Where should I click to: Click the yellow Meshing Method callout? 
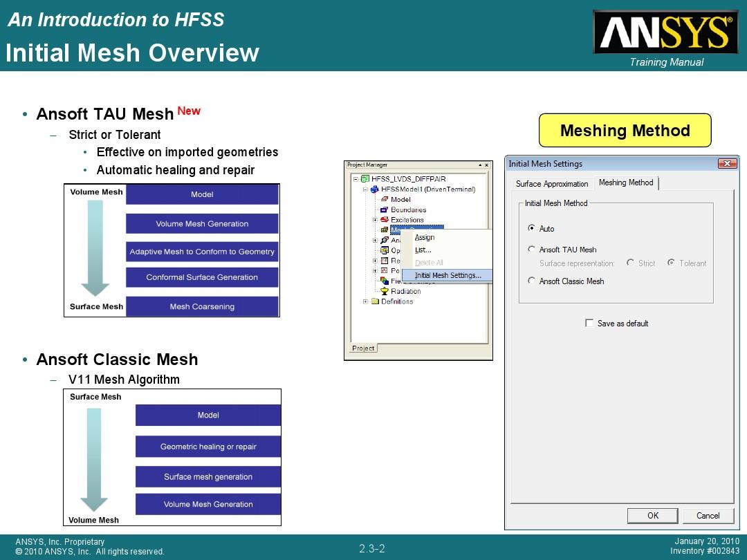tap(625, 130)
